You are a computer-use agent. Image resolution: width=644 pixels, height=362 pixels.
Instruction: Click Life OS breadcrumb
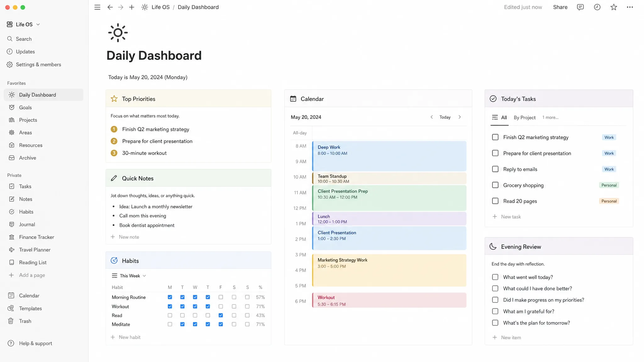[x=160, y=7]
